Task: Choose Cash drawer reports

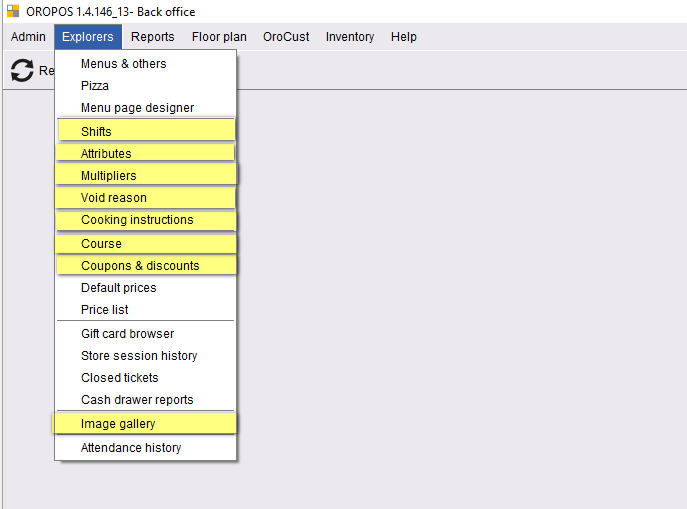Action: [x=145, y=399]
